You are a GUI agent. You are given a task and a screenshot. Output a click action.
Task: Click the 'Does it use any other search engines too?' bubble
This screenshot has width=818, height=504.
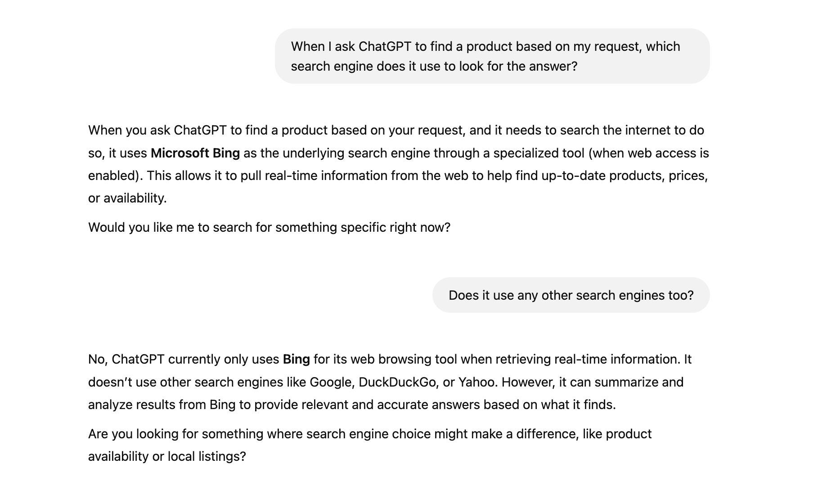click(x=571, y=295)
